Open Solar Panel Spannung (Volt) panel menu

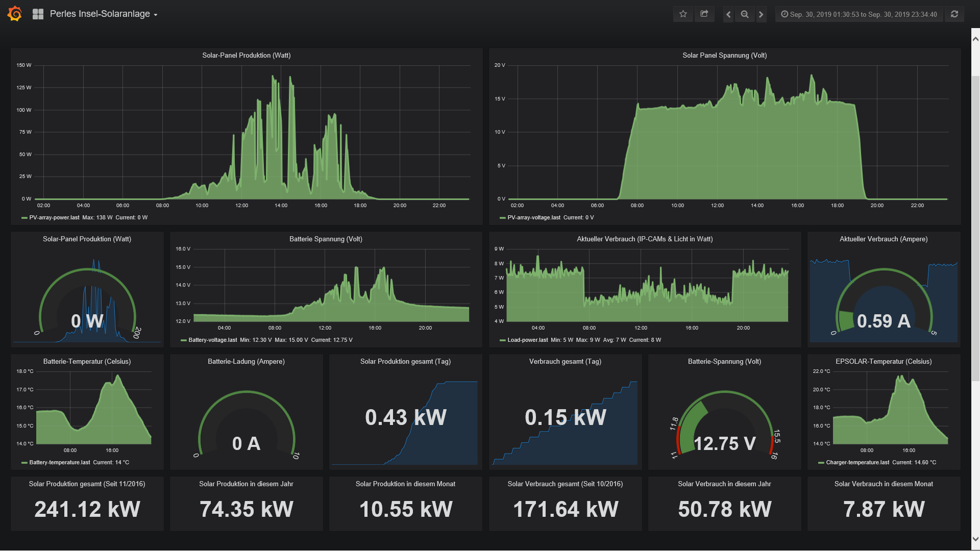(x=724, y=56)
